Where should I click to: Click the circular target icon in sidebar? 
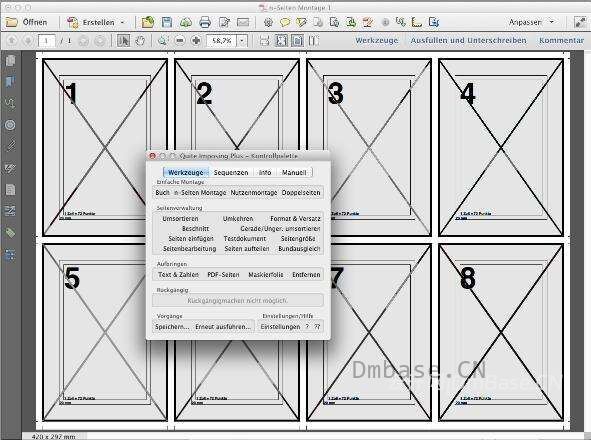tap(10, 125)
